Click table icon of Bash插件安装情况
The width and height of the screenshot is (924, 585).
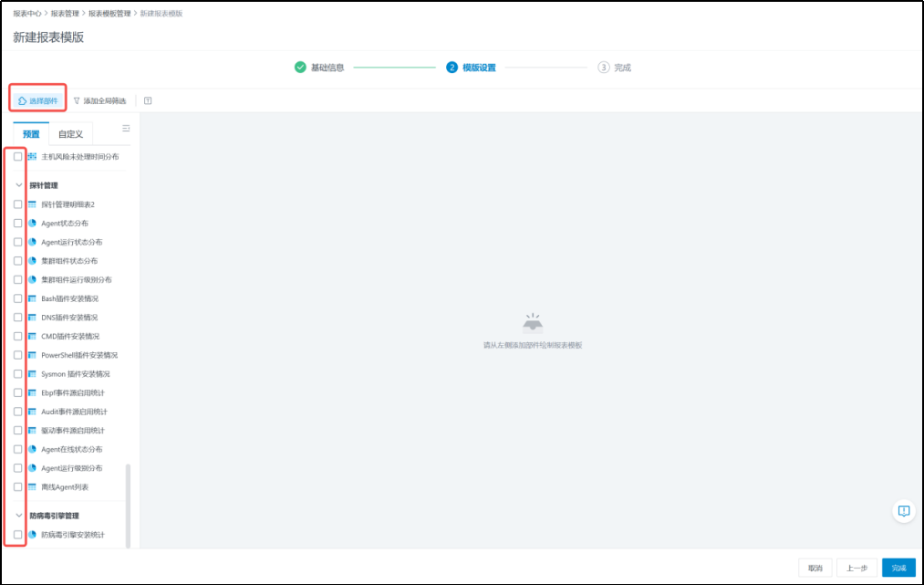[x=33, y=298]
